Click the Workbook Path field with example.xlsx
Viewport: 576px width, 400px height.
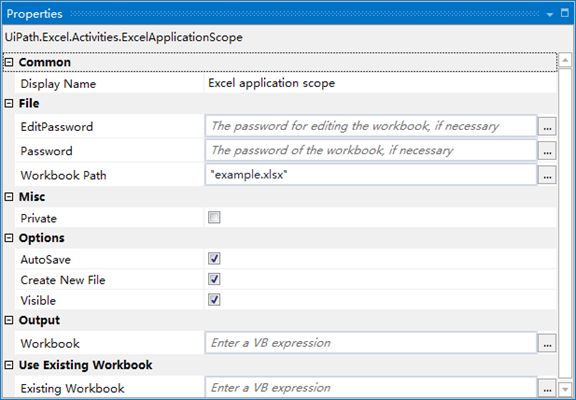pyautogui.click(x=371, y=174)
